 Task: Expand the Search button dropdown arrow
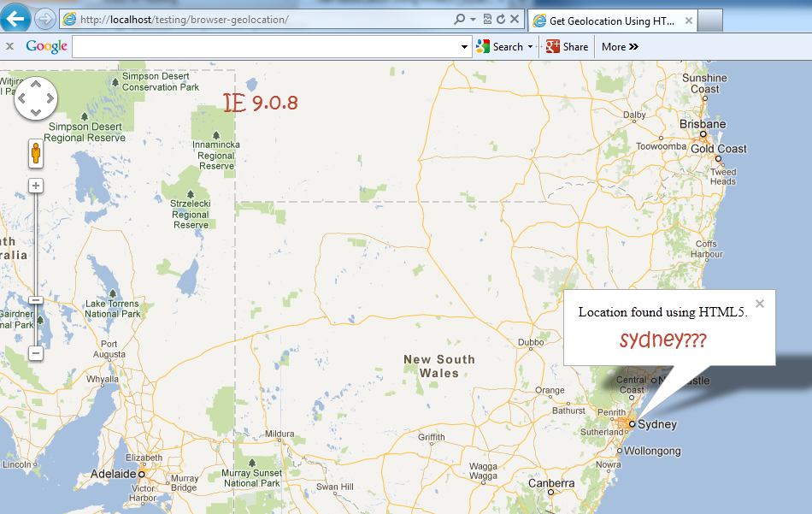coord(530,47)
